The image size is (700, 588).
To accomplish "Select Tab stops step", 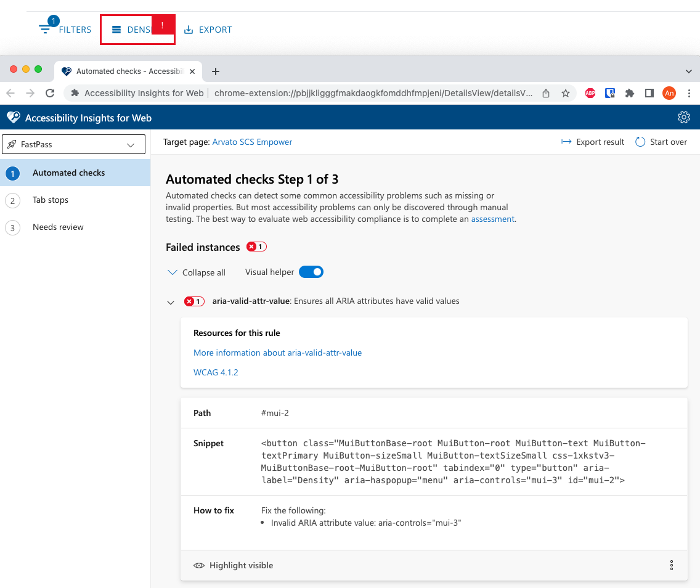I will [75, 200].
